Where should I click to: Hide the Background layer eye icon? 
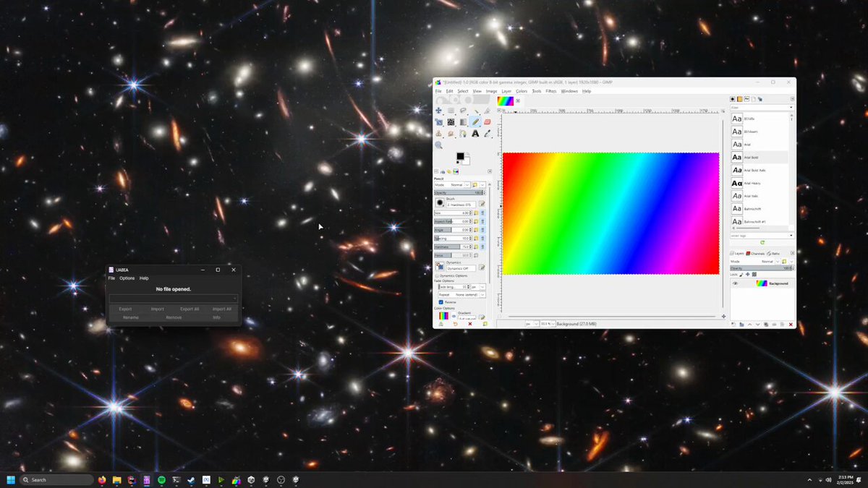[735, 283]
